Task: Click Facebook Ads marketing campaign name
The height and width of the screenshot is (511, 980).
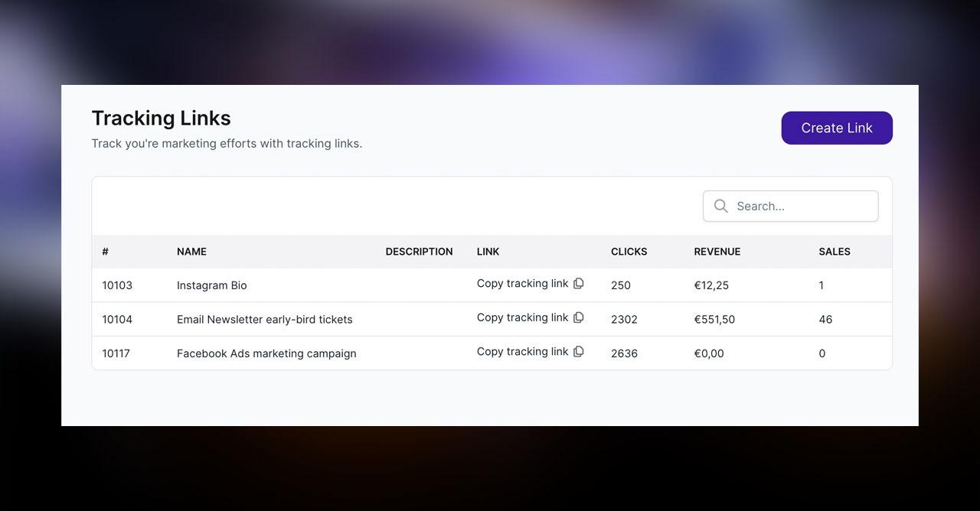Action: pos(266,353)
